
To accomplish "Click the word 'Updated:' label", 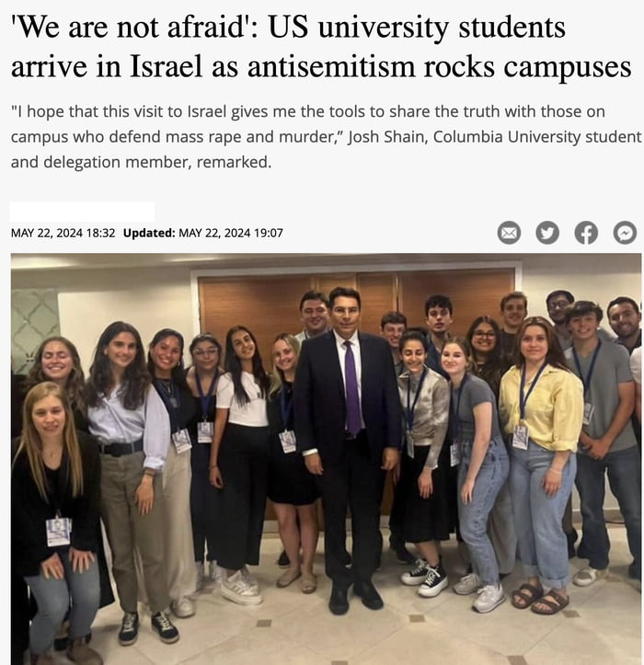I will point(149,233).
